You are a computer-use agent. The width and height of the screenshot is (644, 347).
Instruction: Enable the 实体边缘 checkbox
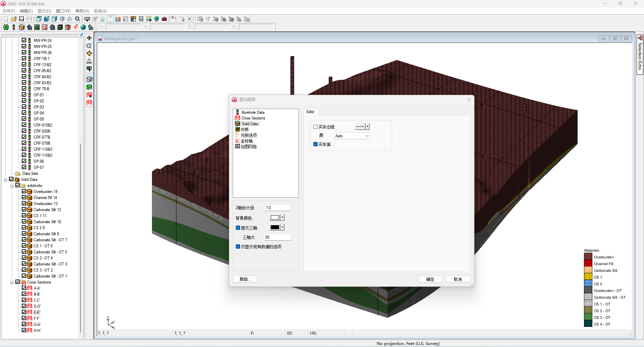click(x=315, y=127)
